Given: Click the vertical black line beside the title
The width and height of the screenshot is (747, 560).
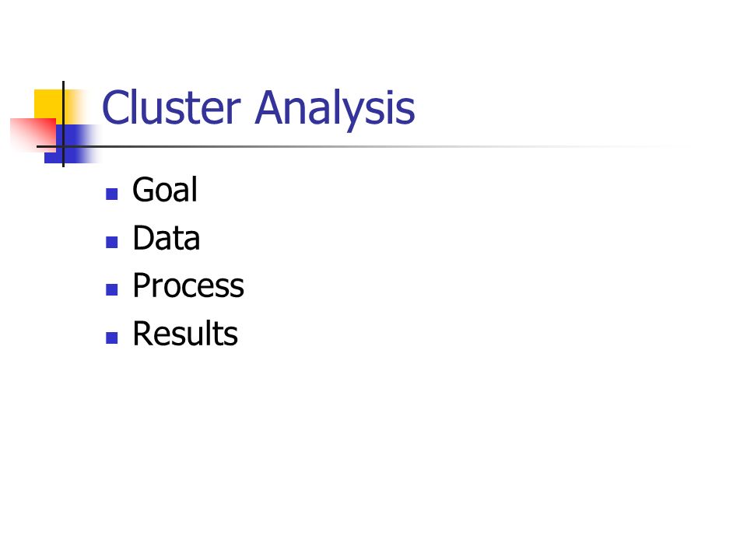Looking at the screenshot, I should (63, 124).
